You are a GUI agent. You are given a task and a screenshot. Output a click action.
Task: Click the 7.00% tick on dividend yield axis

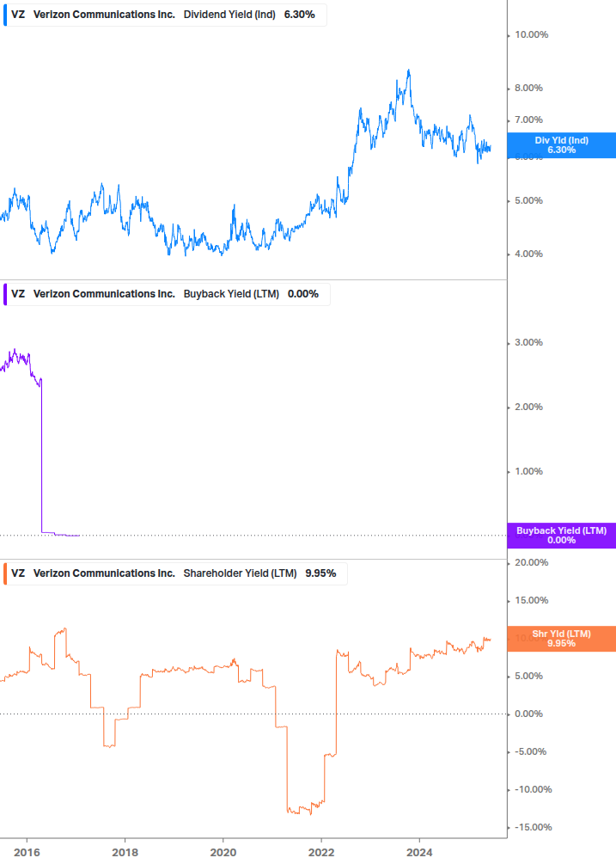528,120
